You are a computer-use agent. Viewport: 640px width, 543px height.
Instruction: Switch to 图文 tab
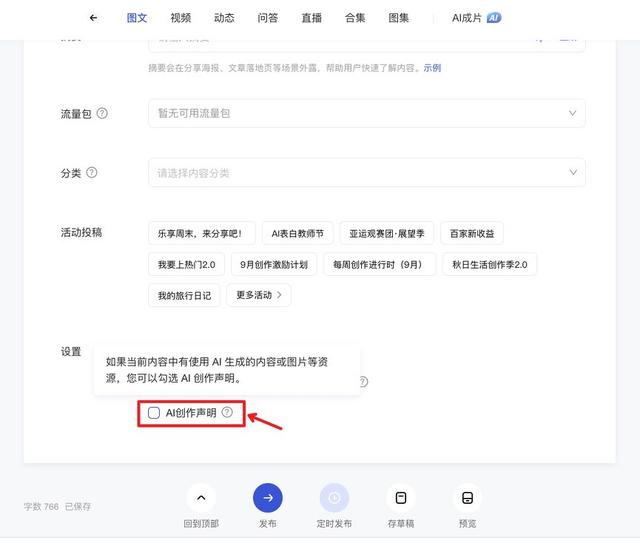(x=137, y=18)
